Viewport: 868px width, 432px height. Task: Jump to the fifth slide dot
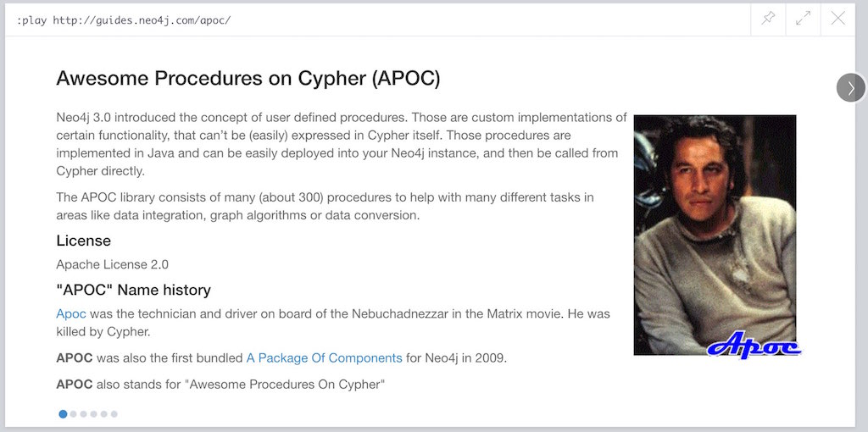[x=103, y=413]
